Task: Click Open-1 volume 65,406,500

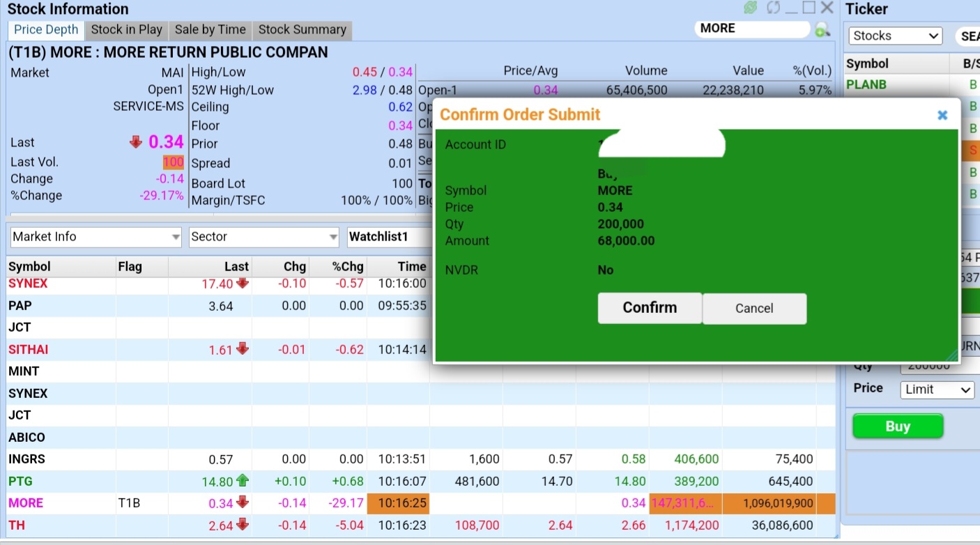Action: coord(636,90)
